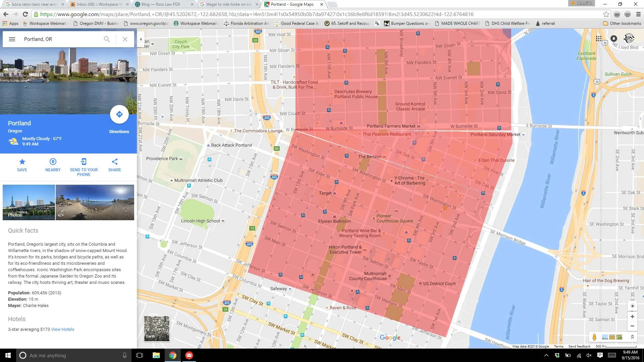Screen dimensions: 644x362
Task: Open the Windows Start menu
Action: (x=8, y=355)
